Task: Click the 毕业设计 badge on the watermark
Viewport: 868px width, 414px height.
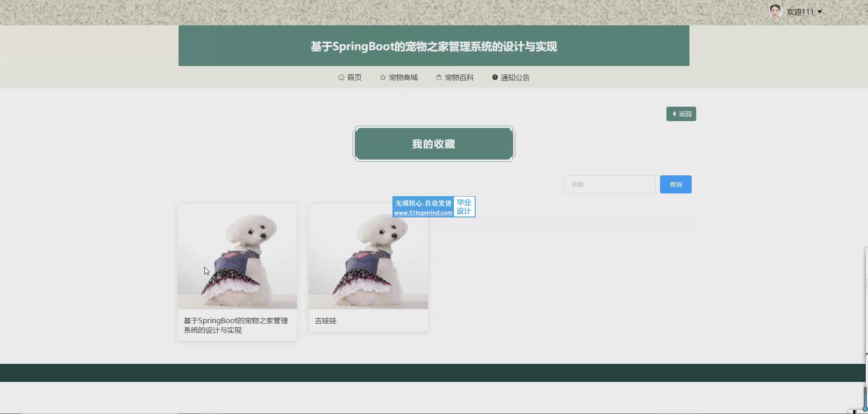Action: click(464, 207)
